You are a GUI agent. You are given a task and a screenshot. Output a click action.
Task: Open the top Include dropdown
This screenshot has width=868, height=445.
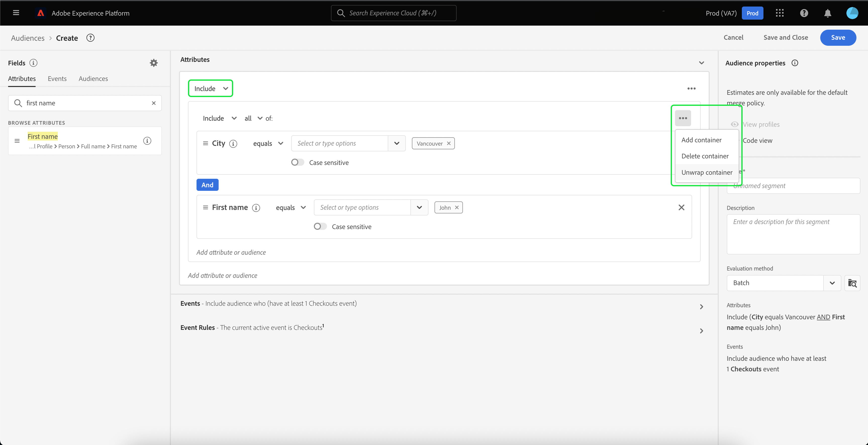(x=211, y=88)
